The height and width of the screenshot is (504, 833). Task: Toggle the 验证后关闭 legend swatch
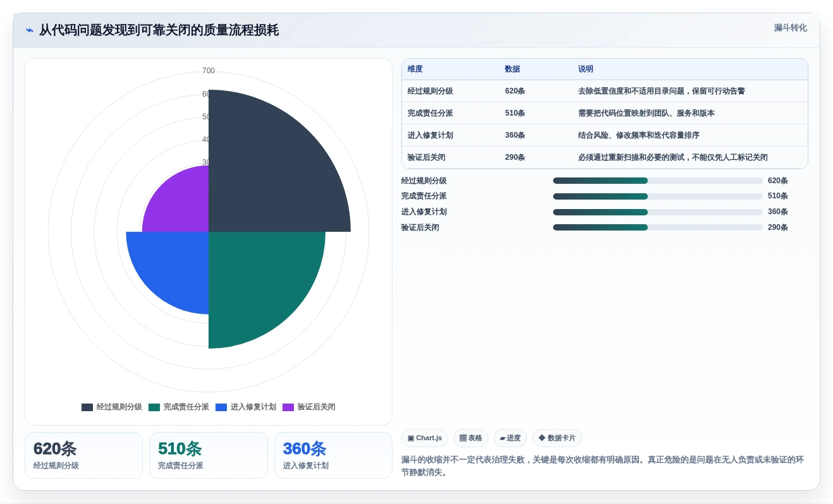click(288, 407)
